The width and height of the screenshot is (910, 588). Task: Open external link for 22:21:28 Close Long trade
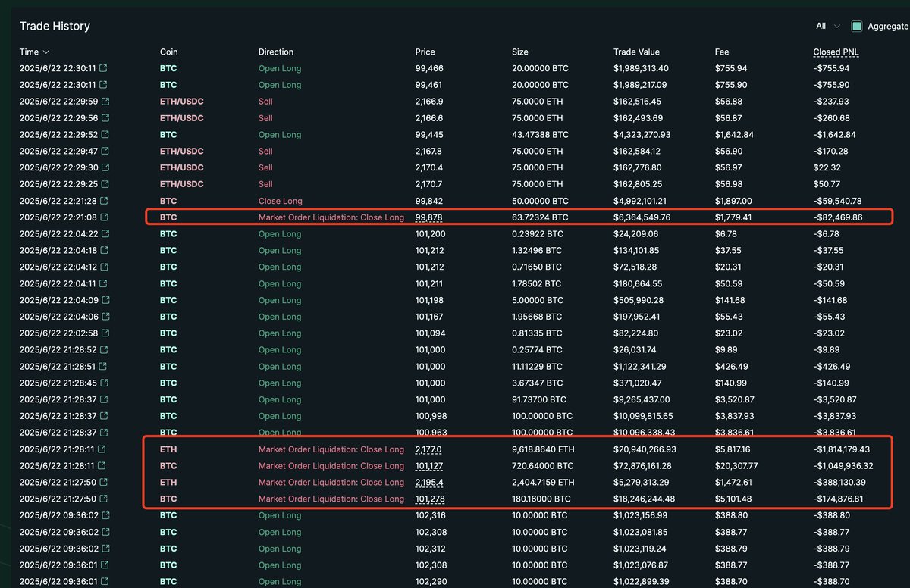pos(104,201)
